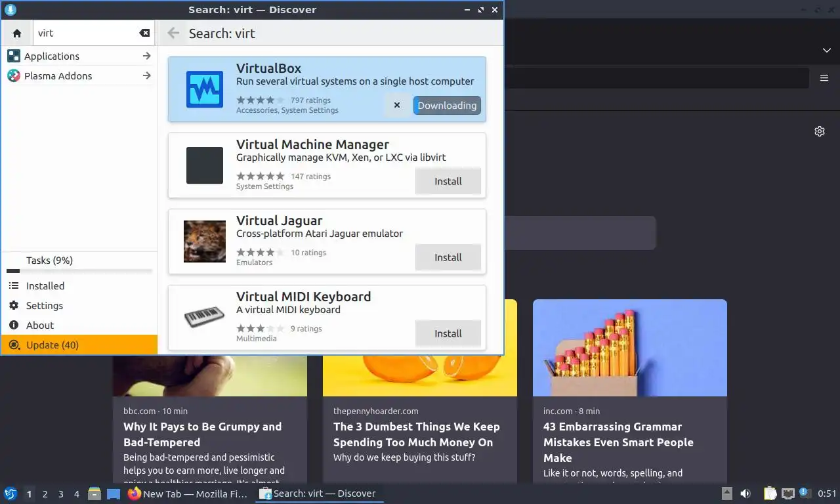Screen dimensions: 840x504
Task: Click the back arrow beside 'Search: virt'
Action: pyautogui.click(x=173, y=33)
